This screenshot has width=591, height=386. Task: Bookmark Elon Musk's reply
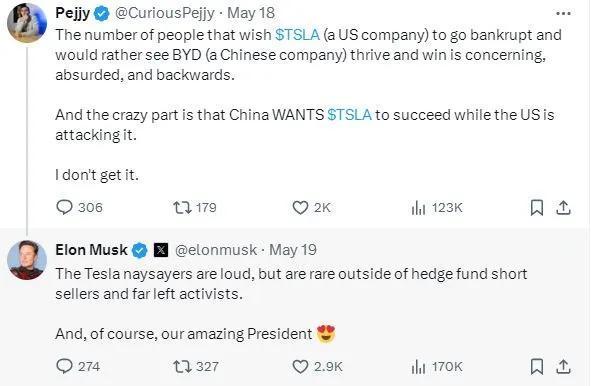[537, 366]
